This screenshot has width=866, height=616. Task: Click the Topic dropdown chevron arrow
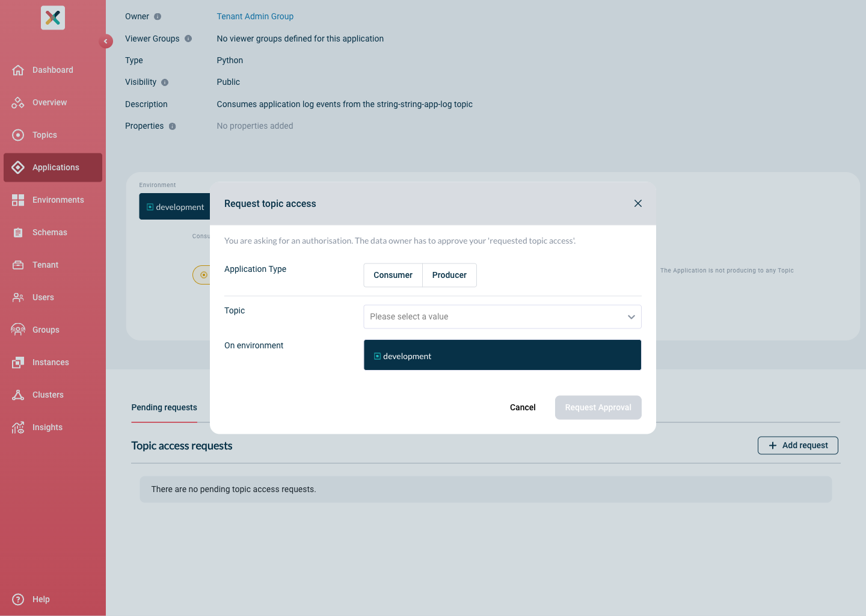pos(631,317)
